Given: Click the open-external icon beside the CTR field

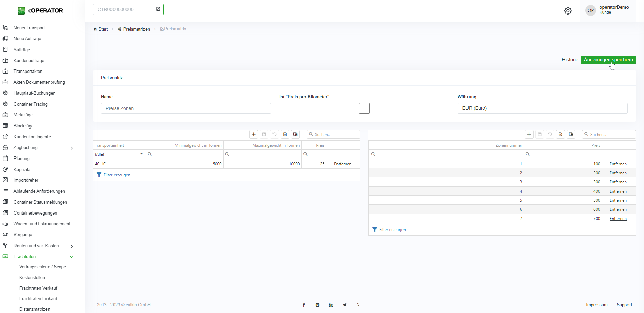Looking at the screenshot, I should coord(158,9).
